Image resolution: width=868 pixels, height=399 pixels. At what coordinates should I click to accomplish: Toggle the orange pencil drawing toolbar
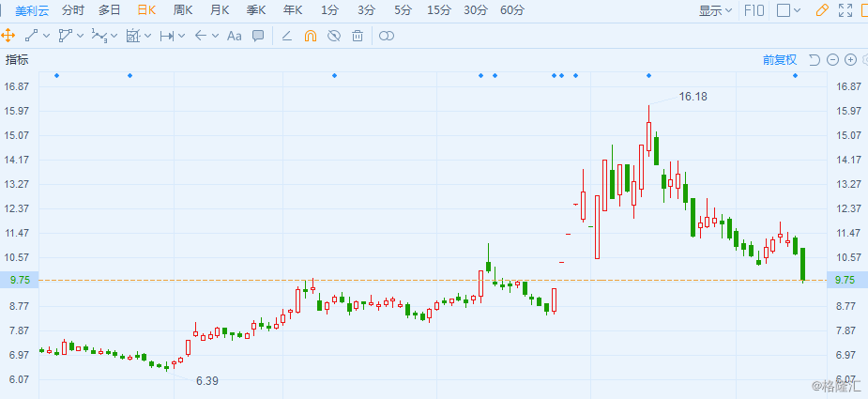click(822, 10)
